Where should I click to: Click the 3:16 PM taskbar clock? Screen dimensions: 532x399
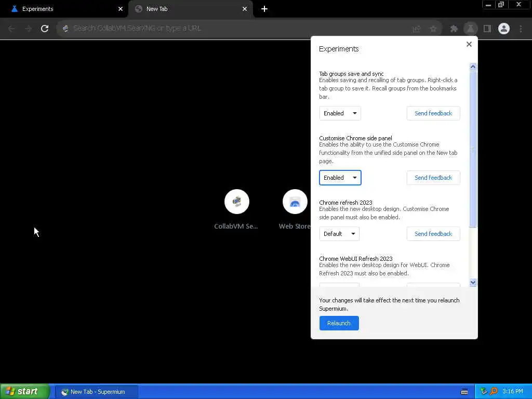[513, 392]
